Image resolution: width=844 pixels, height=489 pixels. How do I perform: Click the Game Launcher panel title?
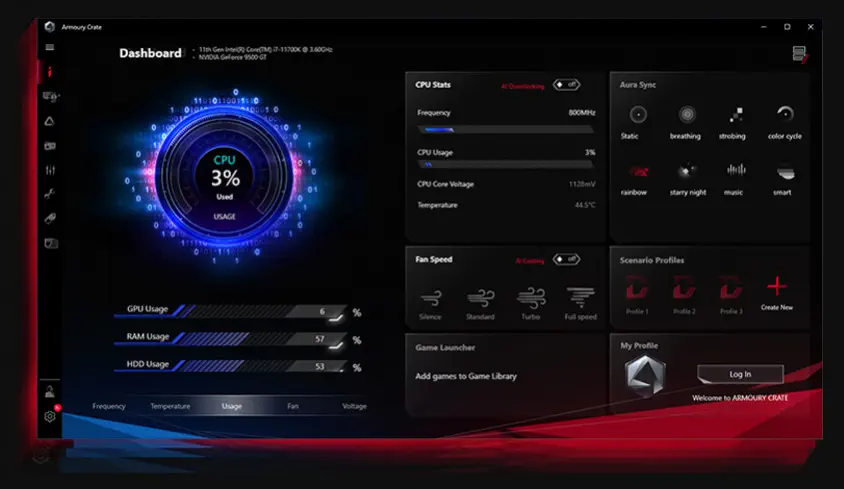(x=445, y=347)
